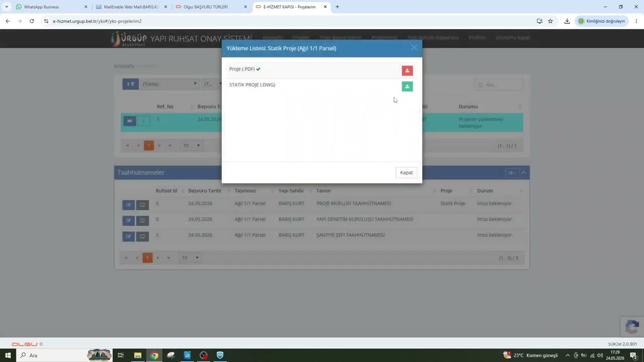
Task: Open Projelerimiz in top navigation
Action: tap(384, 37)
